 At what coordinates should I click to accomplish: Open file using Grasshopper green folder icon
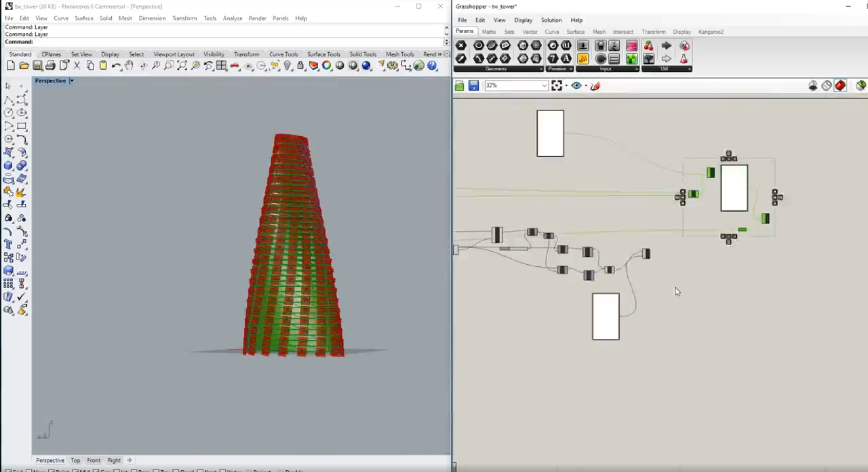click(x=459, y=86)
